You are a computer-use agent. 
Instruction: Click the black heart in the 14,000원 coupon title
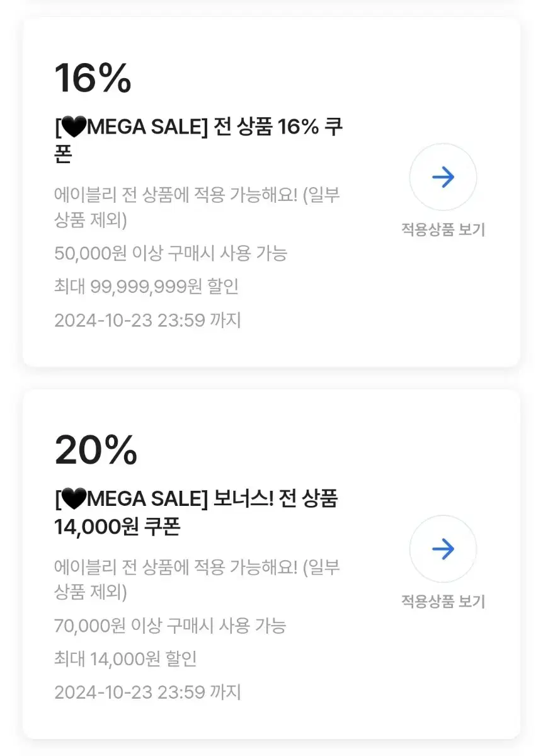(x=74, y=500)
